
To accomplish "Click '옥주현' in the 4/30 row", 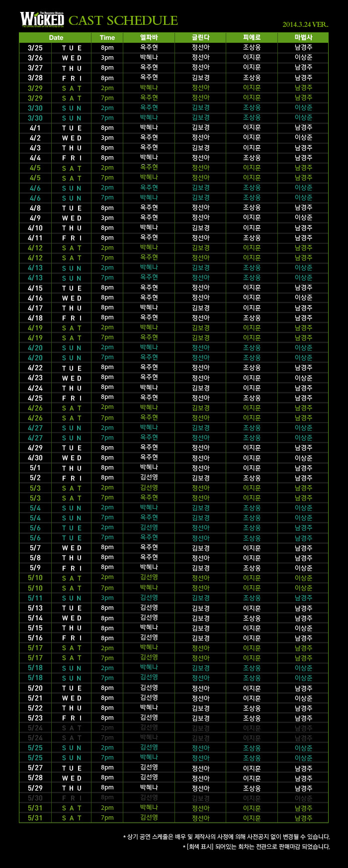I will (x=149, y=458).
